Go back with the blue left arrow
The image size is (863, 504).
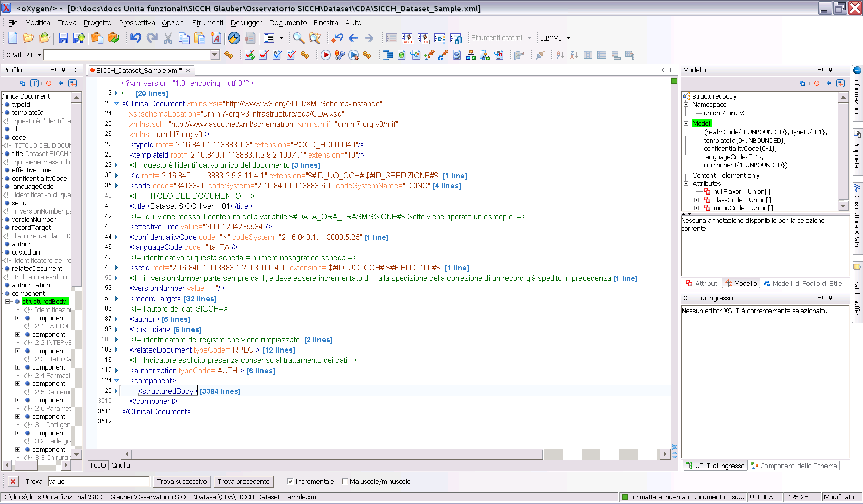click(x=353, y=38)
